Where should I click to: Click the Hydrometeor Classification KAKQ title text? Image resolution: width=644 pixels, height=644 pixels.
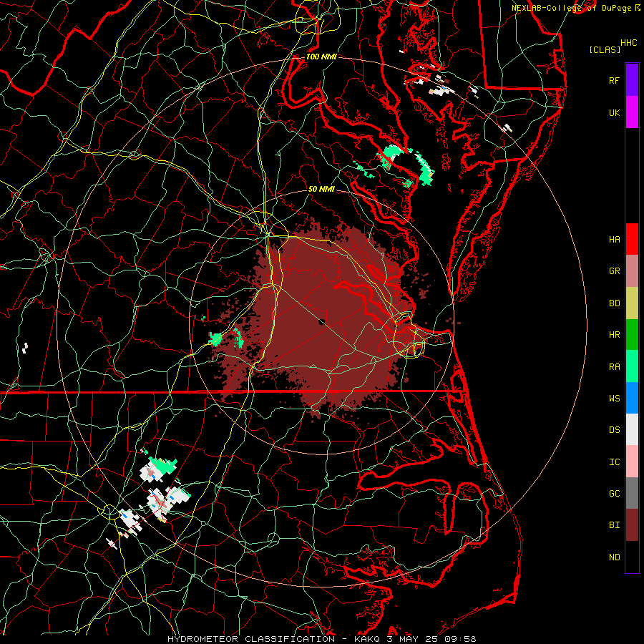pos(321,639)
